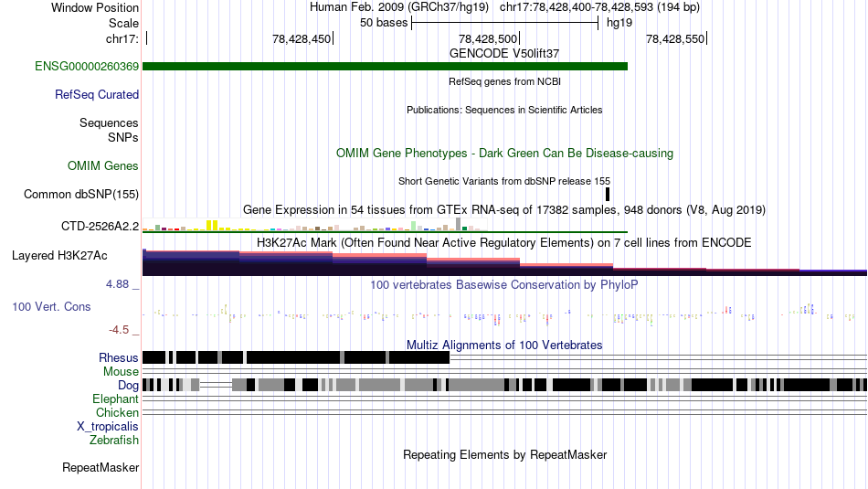The image size is (868, 489).
Task: Open the OMIM Genes track label
Action: coord(103,166)
